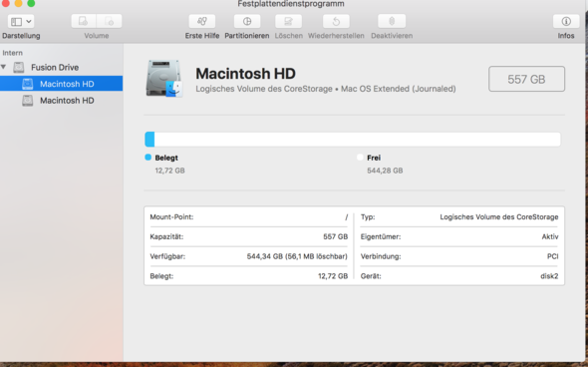
Task: Click the 12,72 GB value under the usage bar
Action: [169, 171]
